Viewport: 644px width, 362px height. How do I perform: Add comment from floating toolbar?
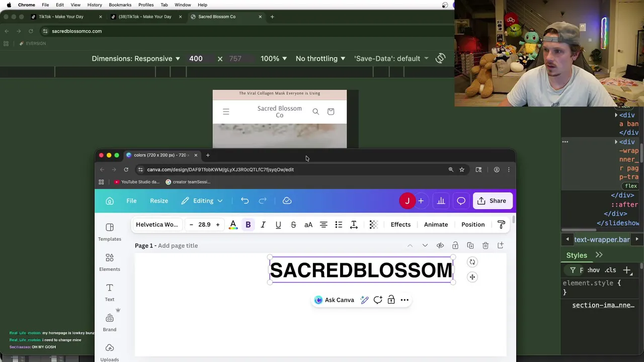point(378,300)
